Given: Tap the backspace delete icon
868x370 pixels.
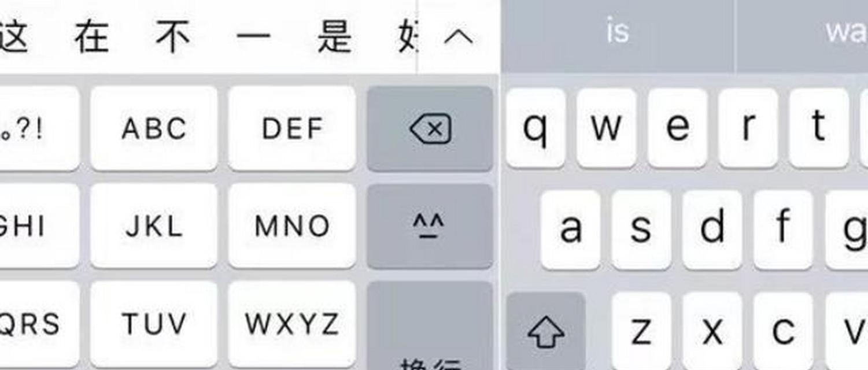Looking at the screenshot, I should (430, 128).
